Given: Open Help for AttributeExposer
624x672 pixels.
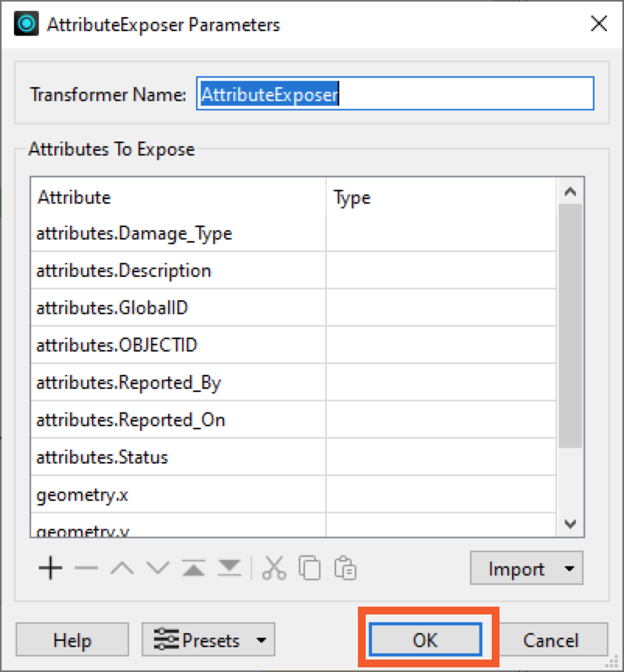Looking at the screenshot, I should 72,639.
